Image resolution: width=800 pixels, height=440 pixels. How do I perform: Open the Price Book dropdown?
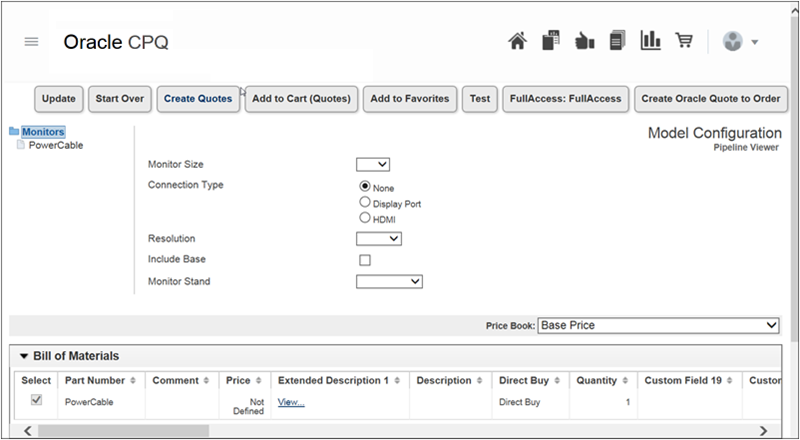click(658, 325)
